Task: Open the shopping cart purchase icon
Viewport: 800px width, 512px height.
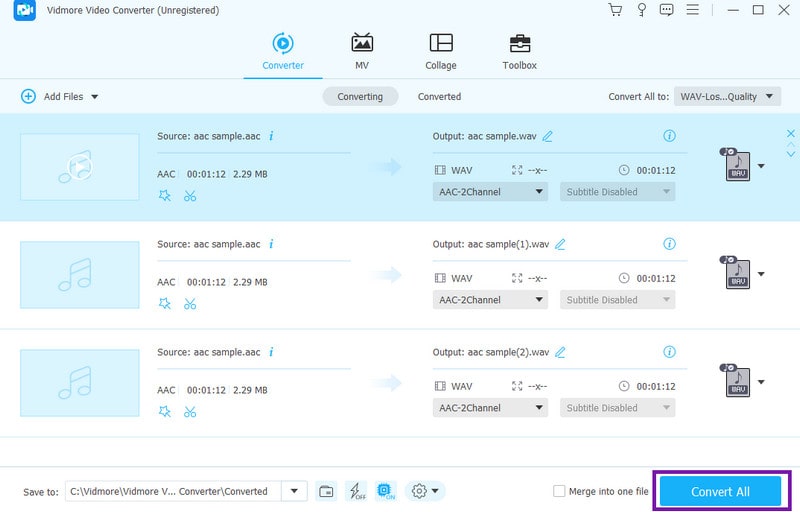Action: click(615, 10)
